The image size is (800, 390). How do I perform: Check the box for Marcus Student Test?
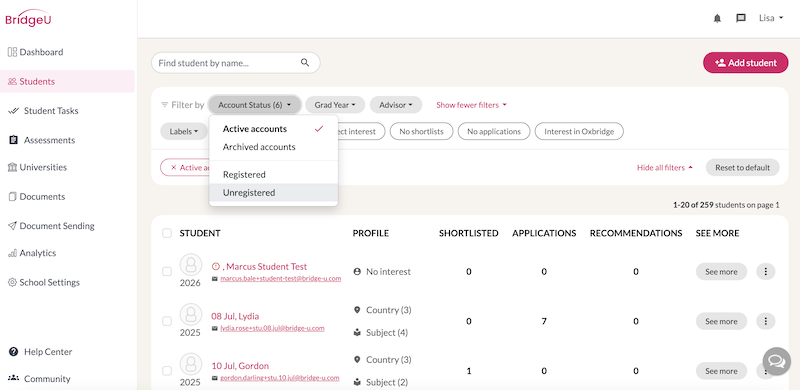[x=167, y=272]
